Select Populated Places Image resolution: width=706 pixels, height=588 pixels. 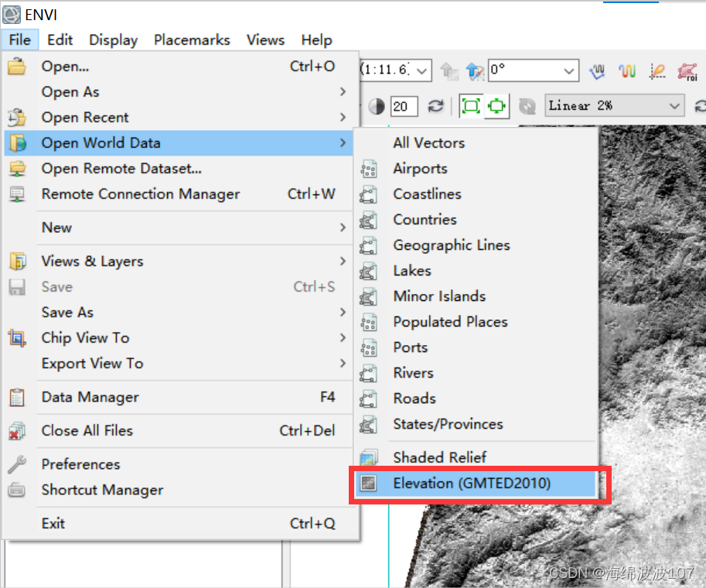[476, 322]
